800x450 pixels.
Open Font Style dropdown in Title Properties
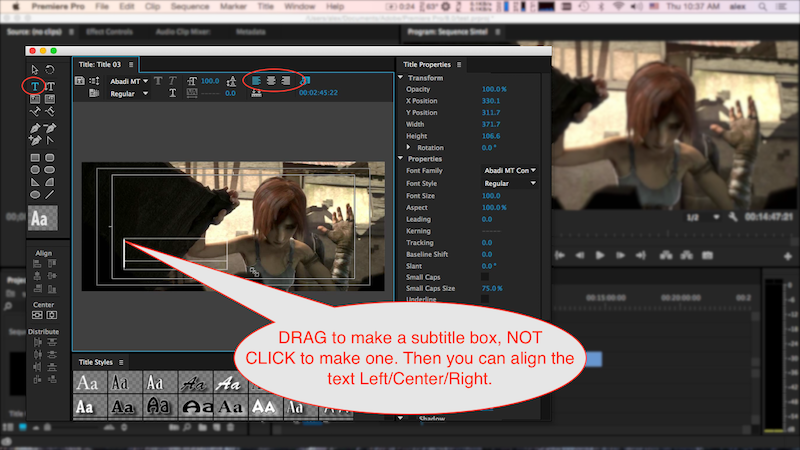point(509,183)
